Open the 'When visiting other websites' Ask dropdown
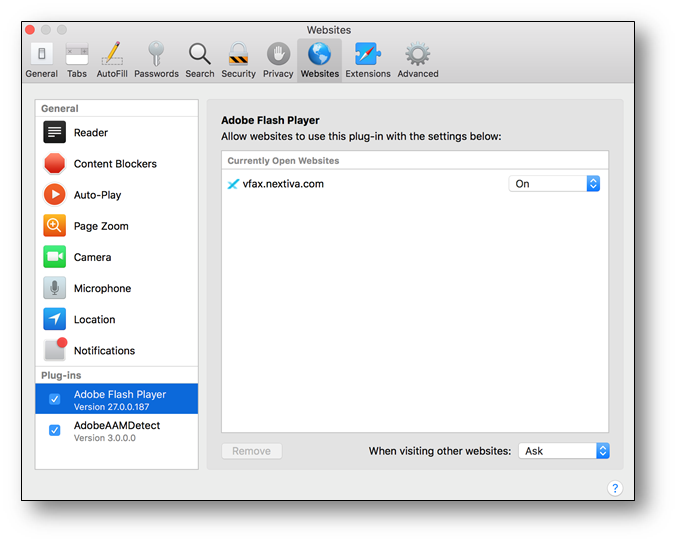The image size is (677, 543). [x=564, y=451]
